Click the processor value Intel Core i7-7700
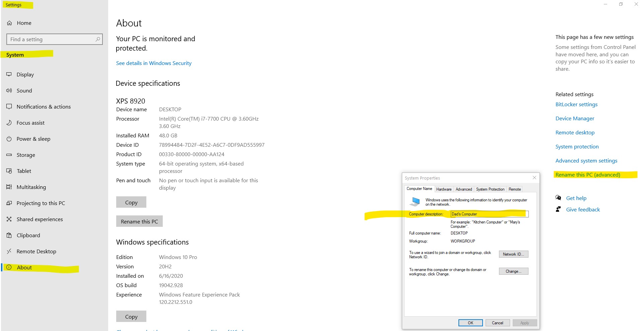This screenshot has height=331, width=644. (209, 123)
